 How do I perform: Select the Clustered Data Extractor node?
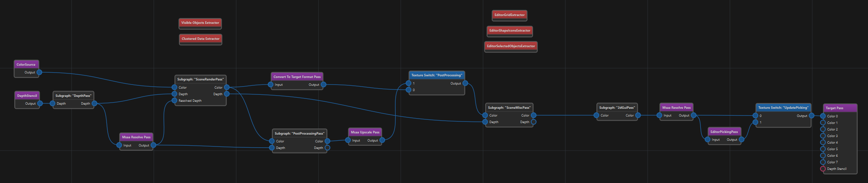(x=201, y=39)
